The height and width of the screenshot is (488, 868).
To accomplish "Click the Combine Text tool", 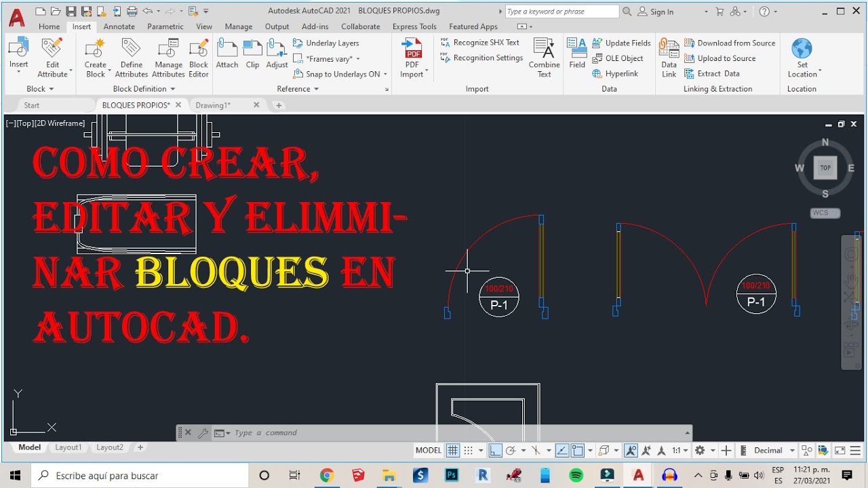I will click(x=545, y=58).
